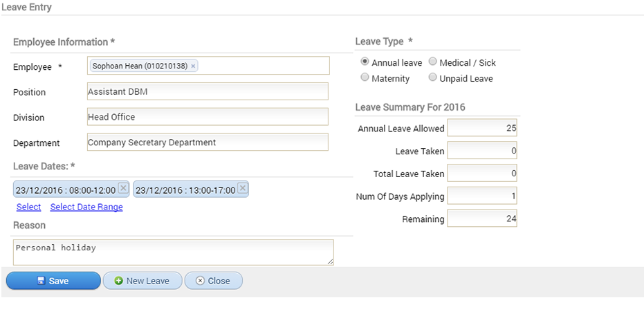Image resolution: width=644 pixels, height=332 pixels.
Task: Click the Division field
Action: tap(208, 117)
